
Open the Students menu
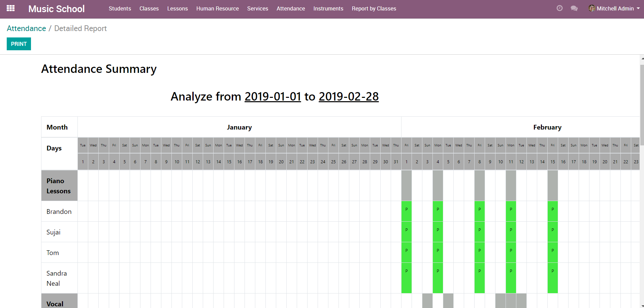click(x=120, y=8)
